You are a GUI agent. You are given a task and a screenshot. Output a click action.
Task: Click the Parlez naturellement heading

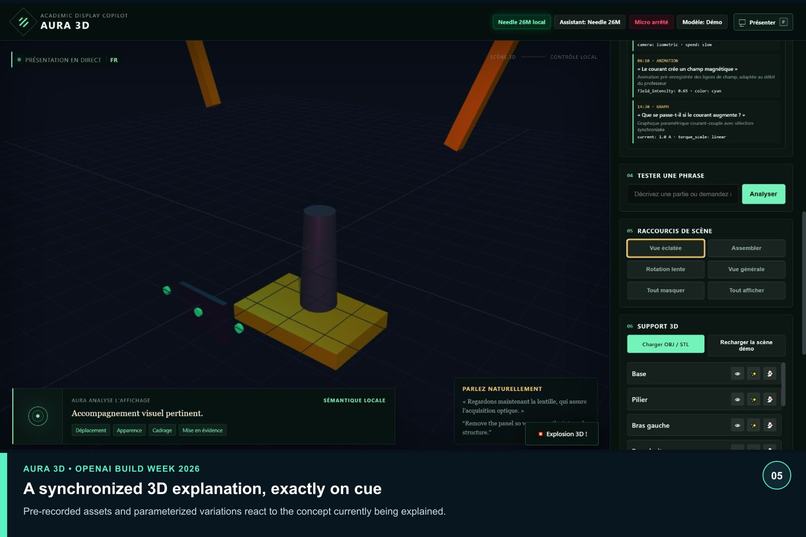pyautogui.click(x=502, y=389)
